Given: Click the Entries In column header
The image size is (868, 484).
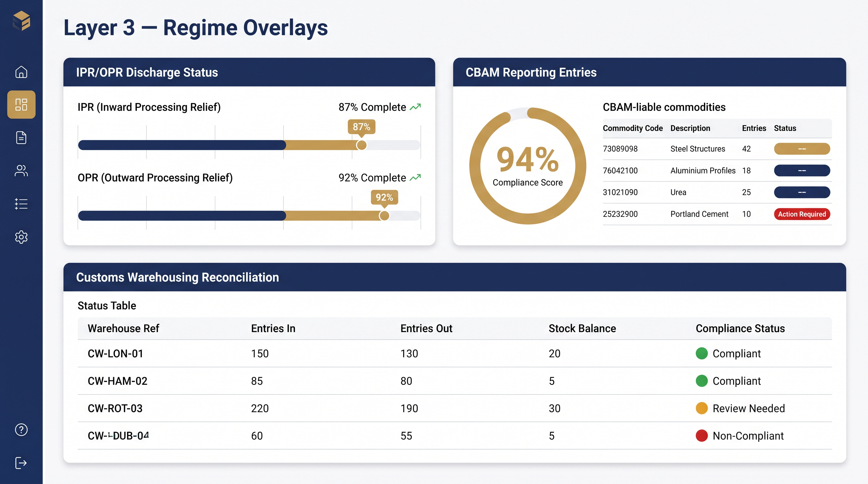Looking at the screenshot, I should coord(273,328).
